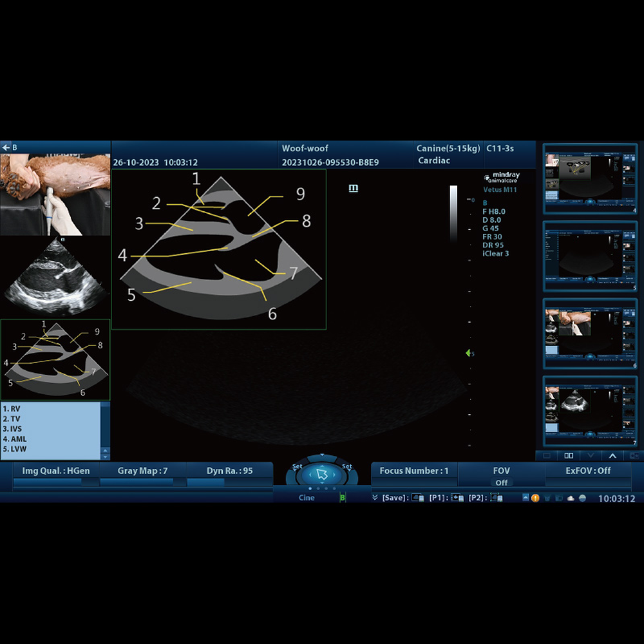Click the large labeled heart diagram
Screen dimensions: 644x644
[x=219, y=249]
